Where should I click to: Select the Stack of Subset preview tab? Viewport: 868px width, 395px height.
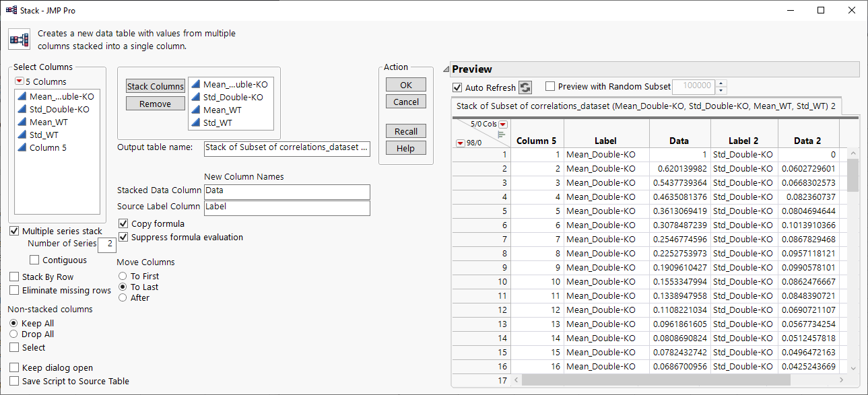pos(646,106)
